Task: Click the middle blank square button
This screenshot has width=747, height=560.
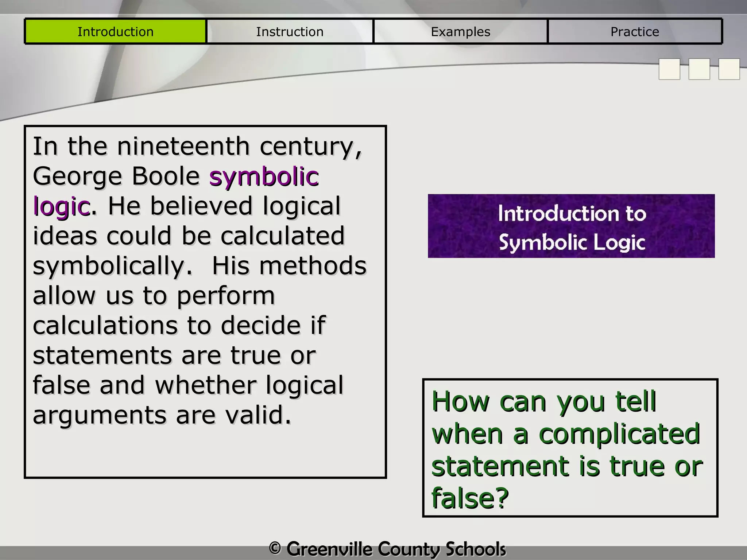Action: pos(699,69)
